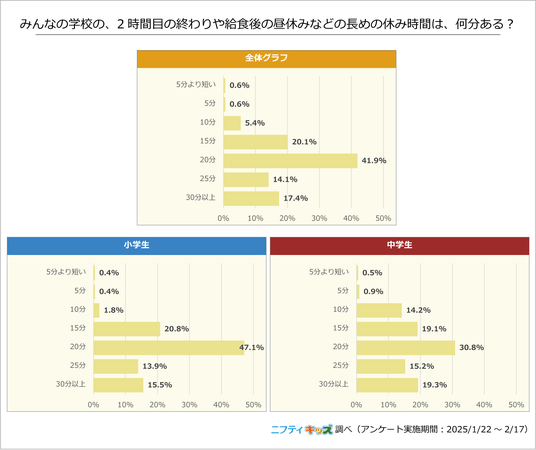The height and width of the screenshot is (450, 536).
Task: Click the 20.8% bar in 小学生 chart
Action: point(127,329)
